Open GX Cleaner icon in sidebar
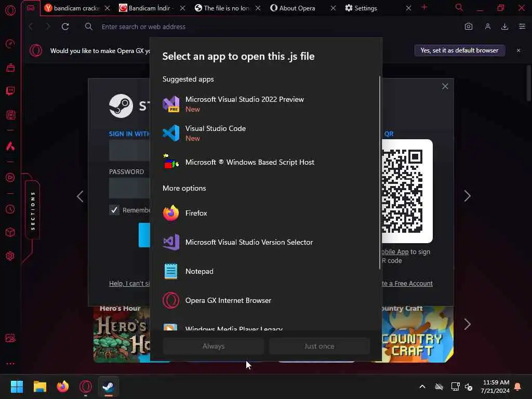Screen dimensions: 532x399 (x=10, y=68)
